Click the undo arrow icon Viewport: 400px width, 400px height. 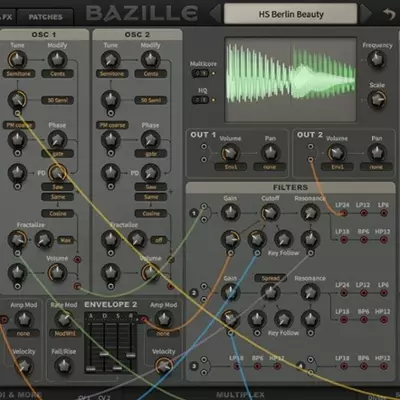tap(389, 14)
